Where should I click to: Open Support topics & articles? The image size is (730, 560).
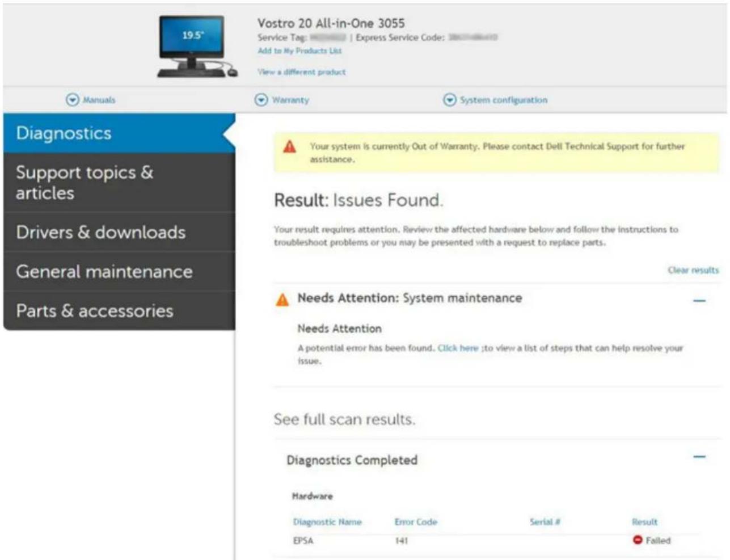[x=119, y=183]
